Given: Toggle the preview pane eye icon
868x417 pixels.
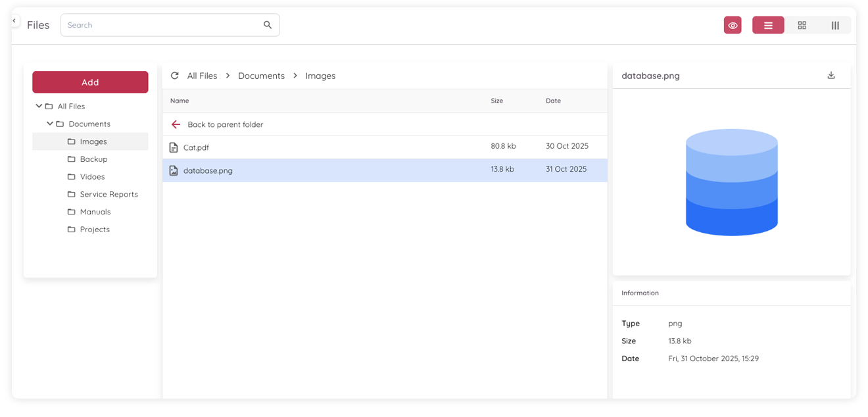Looking at the screenshot, I should (x=733, y=24).
